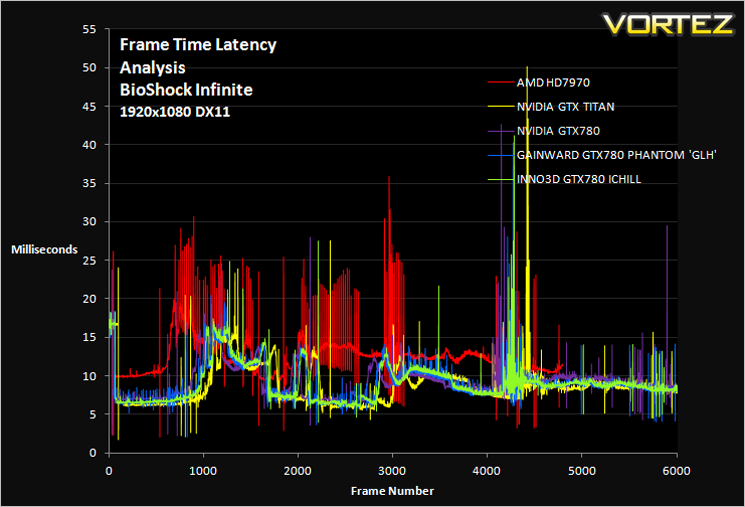This screenshot has height=507, width=745.
Task: Click the 35 value on the y-axis
Action: click(89, 183)
